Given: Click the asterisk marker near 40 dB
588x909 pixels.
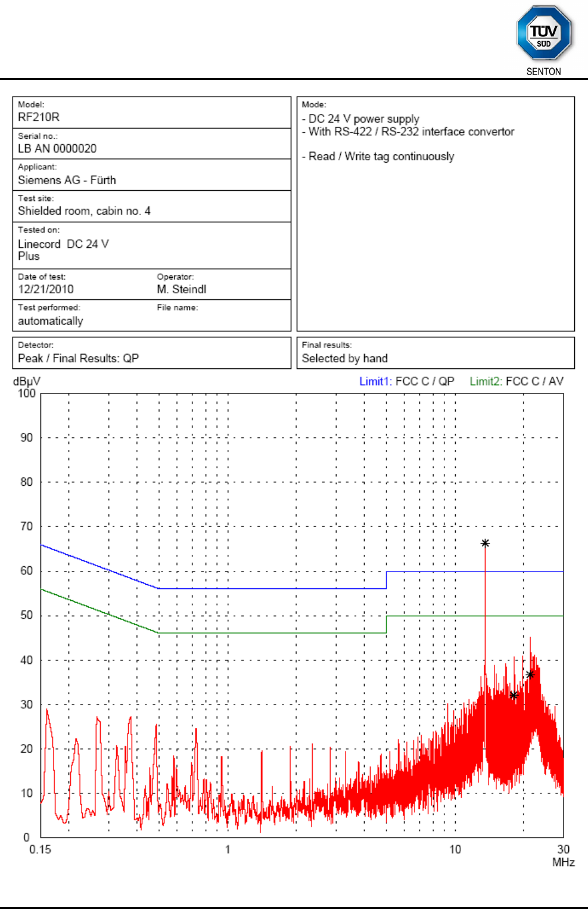Looking at the screenshot, I should [530, 675].
